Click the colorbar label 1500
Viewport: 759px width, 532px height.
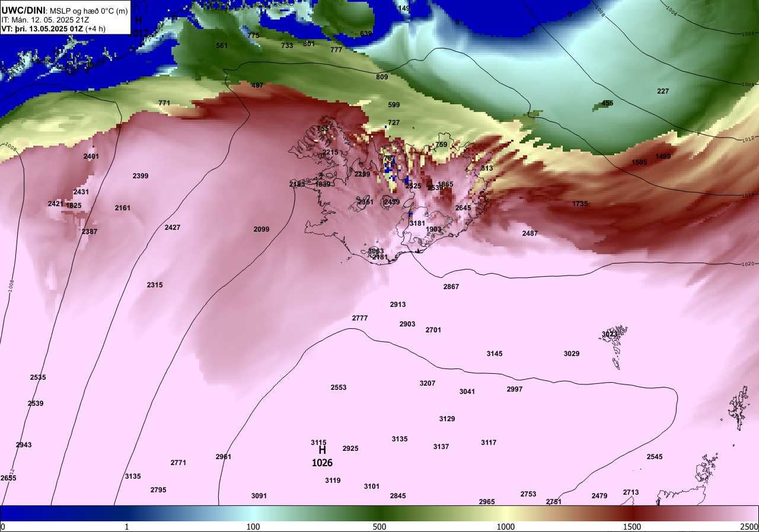pyautogui.click(x=632, y=527)
